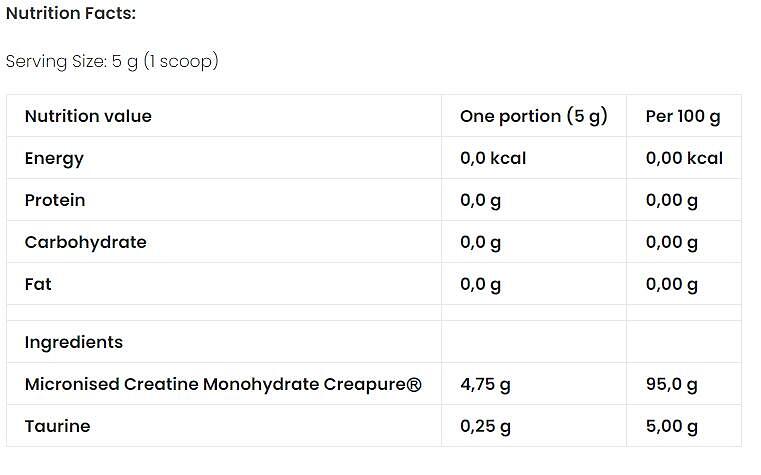Image resolution: width=761 pixels, height=475 pixels.
Task: Click the "Nutrition value" column header
Action: point(88,116)
